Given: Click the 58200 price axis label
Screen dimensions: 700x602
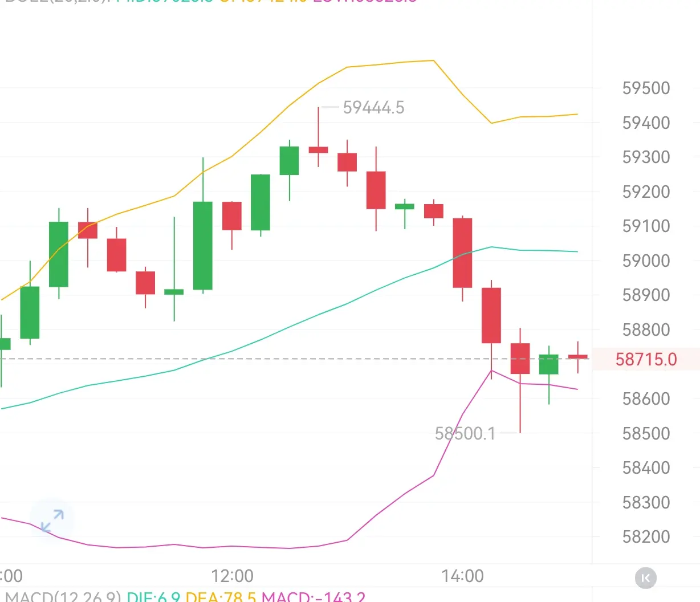Looking at the screenshot, I should coord(646,536).
